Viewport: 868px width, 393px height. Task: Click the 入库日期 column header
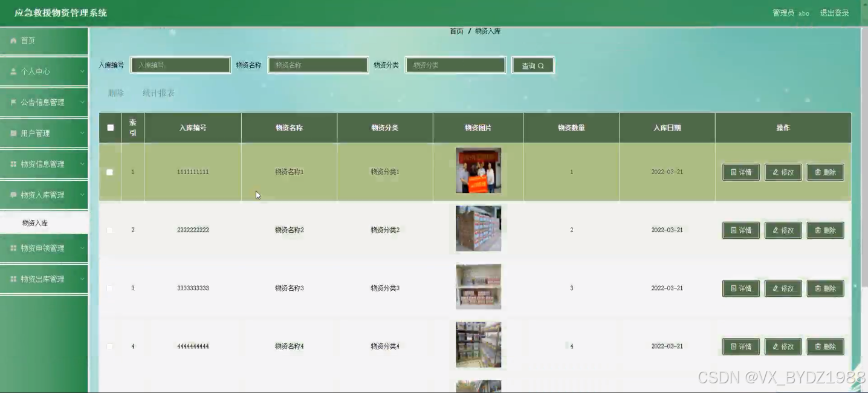click(667, 128)
